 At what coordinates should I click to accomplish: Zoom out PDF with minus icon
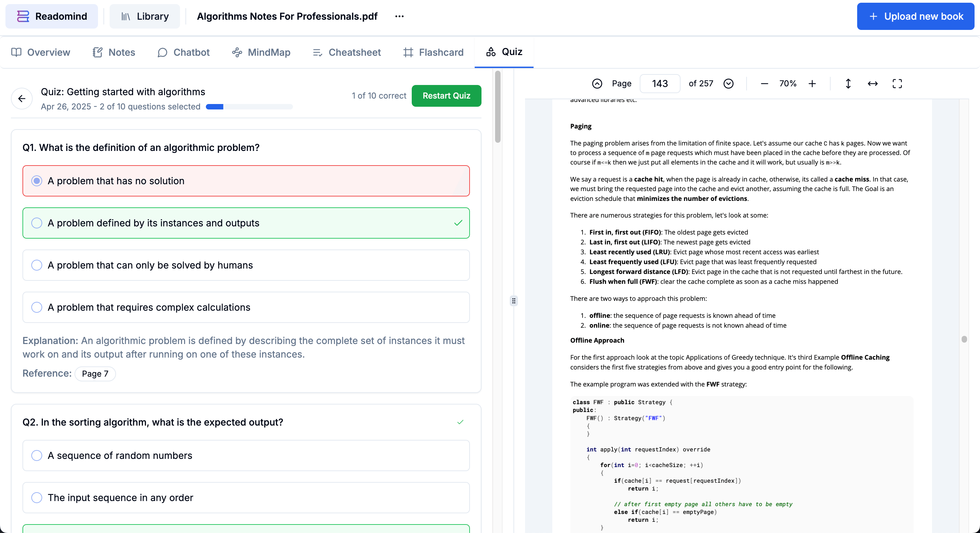tap(764, 84)
